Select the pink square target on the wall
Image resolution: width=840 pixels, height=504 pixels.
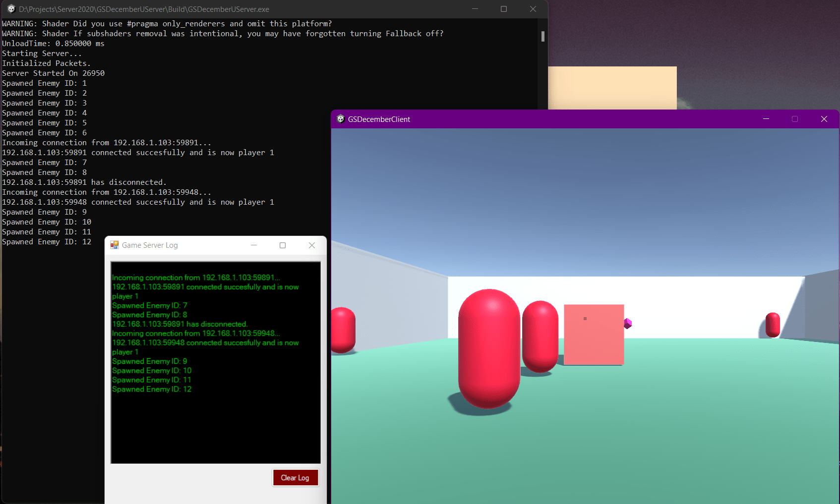pyautogui.click(x=594, y=335)
